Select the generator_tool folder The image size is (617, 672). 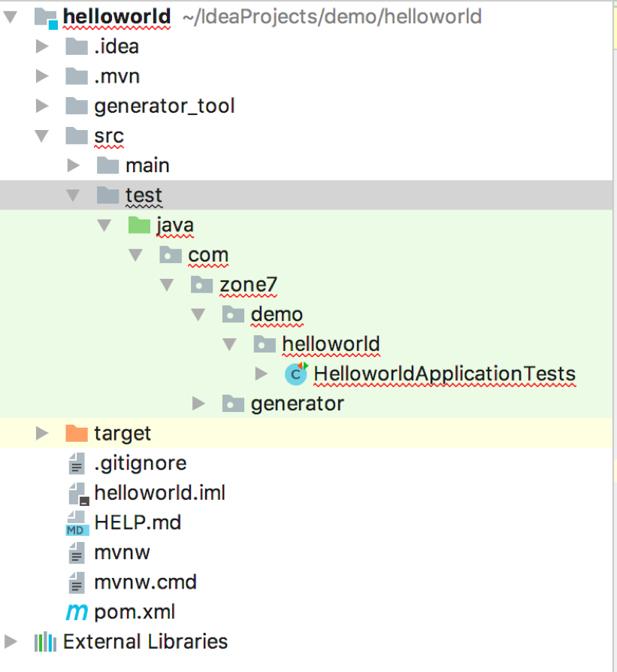(164, 106)
